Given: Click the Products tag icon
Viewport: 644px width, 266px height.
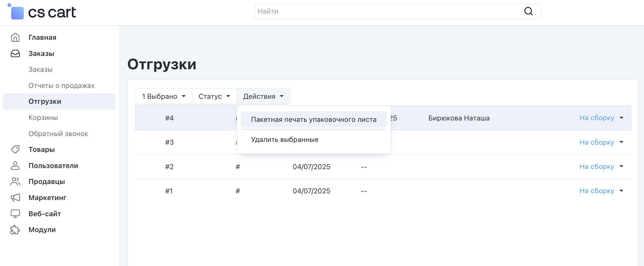Looking at the screenshot, I should point(15,149).
